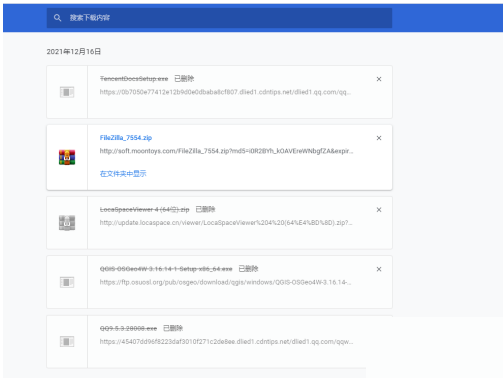
Task: Remove LocaSpaceViewer 4 zip entry from list
Action: pos(379,210)
